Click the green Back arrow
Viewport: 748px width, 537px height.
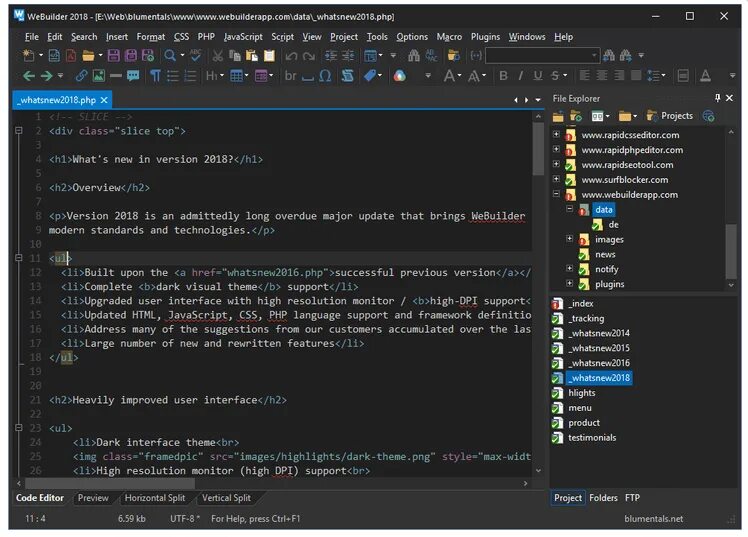click(29, 76)
